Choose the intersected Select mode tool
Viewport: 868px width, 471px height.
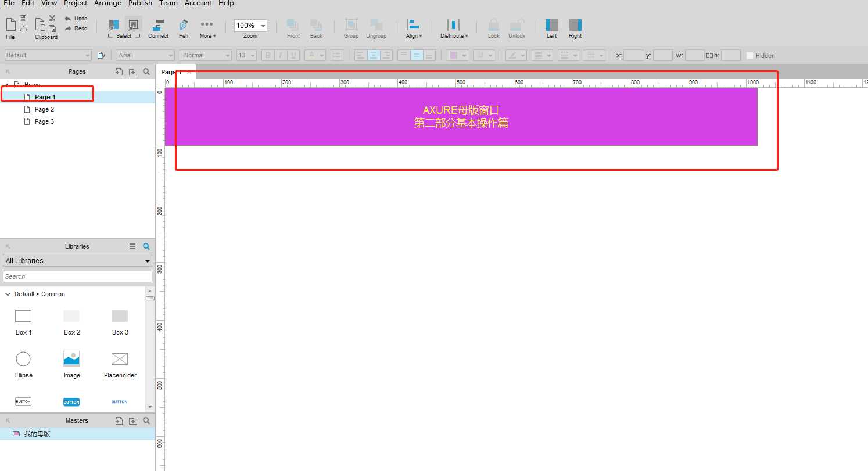pyautogui.click(x=114, y=25)
